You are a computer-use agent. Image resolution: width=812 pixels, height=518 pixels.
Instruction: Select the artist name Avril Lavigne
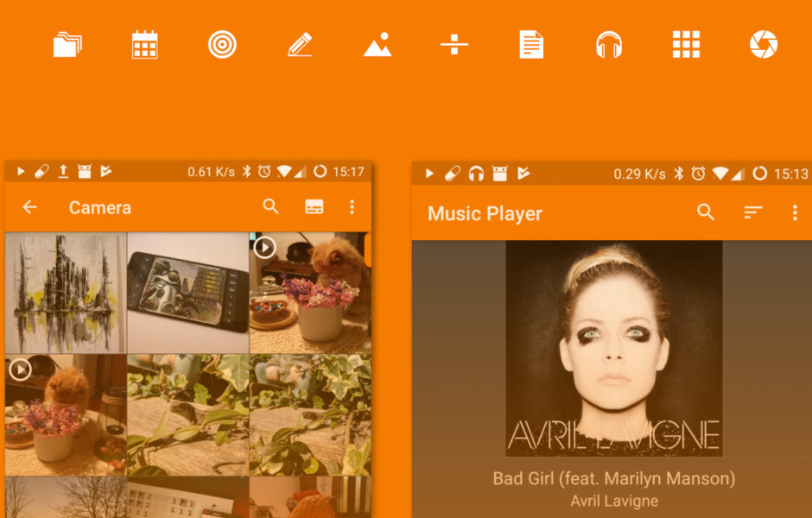coord(614,501)
